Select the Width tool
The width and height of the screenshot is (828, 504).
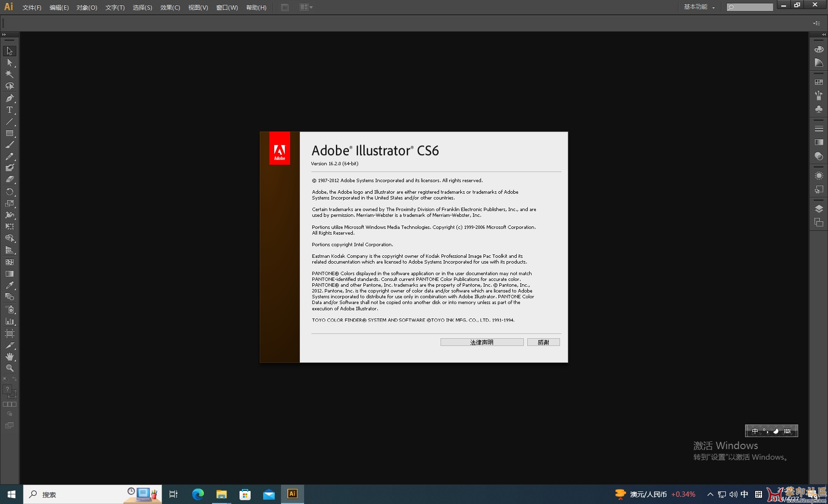coord(10,215)
